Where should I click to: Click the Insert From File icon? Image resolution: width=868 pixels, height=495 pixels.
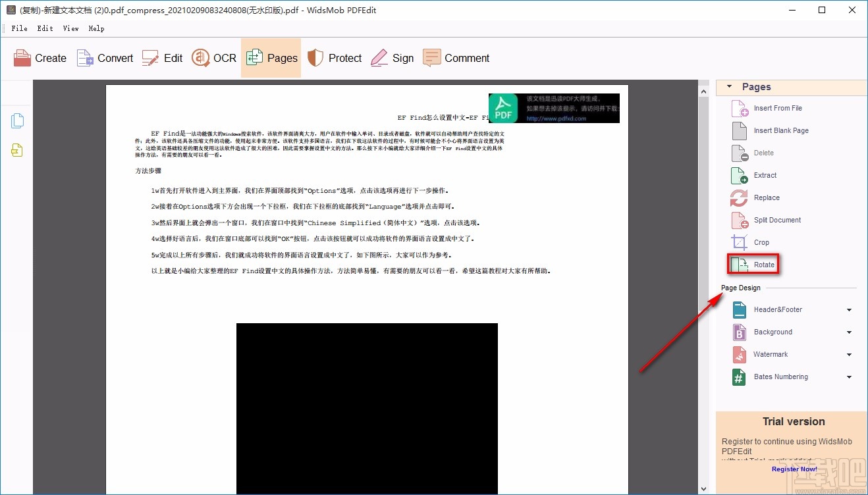[738, 108]
